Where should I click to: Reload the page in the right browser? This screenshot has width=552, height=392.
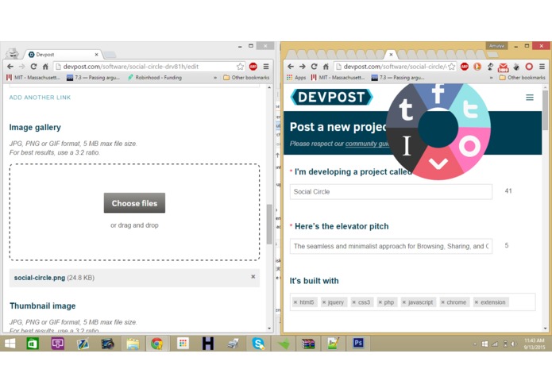tap(314, 67)
